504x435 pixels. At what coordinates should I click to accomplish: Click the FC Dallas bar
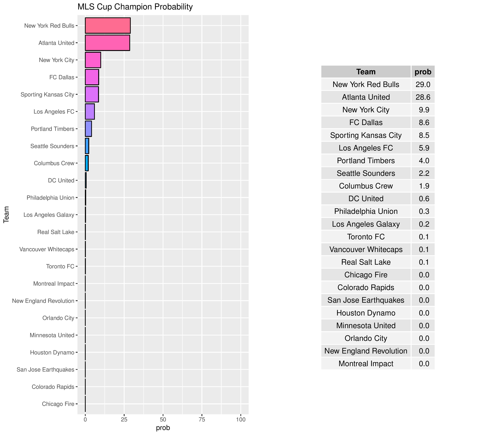pos(92,77)
